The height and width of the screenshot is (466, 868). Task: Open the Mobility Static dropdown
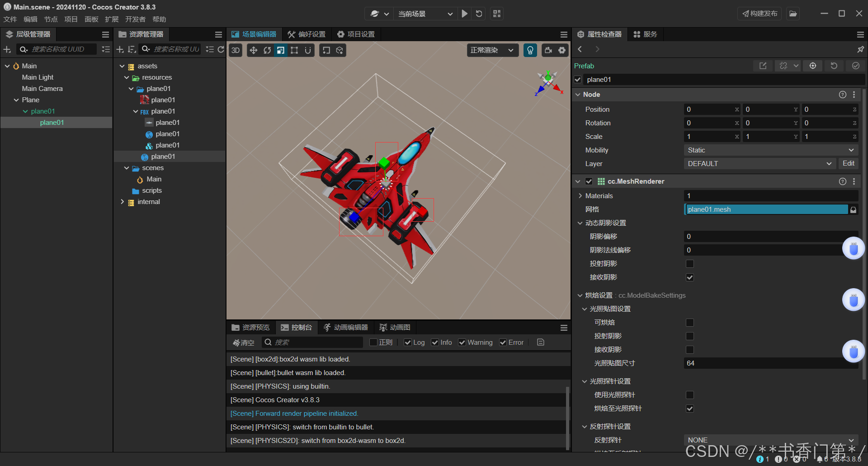771,150
